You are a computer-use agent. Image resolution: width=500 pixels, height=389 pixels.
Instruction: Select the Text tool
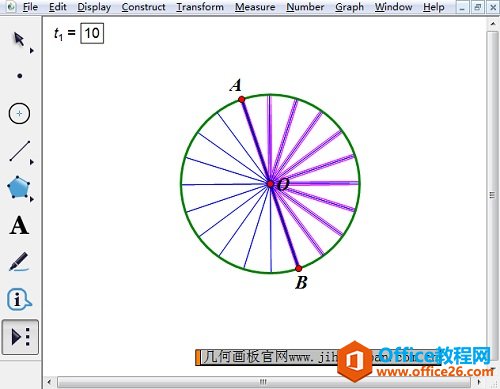point(19,225)
